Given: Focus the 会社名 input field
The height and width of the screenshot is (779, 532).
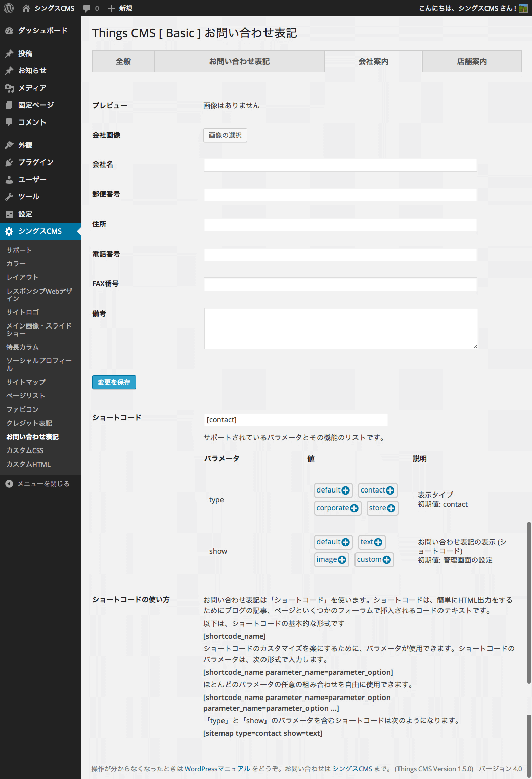Looking at the screenshot, I should coord(340,165).
